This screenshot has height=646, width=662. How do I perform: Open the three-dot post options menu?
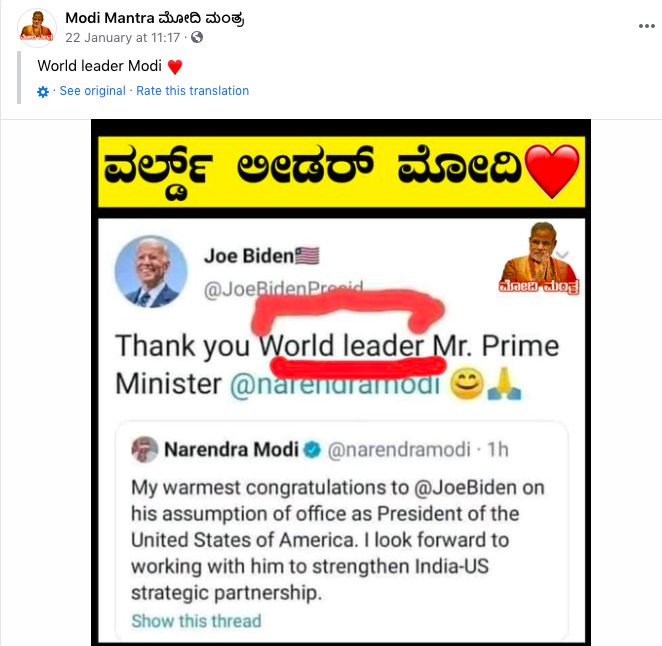pos(646,26)
